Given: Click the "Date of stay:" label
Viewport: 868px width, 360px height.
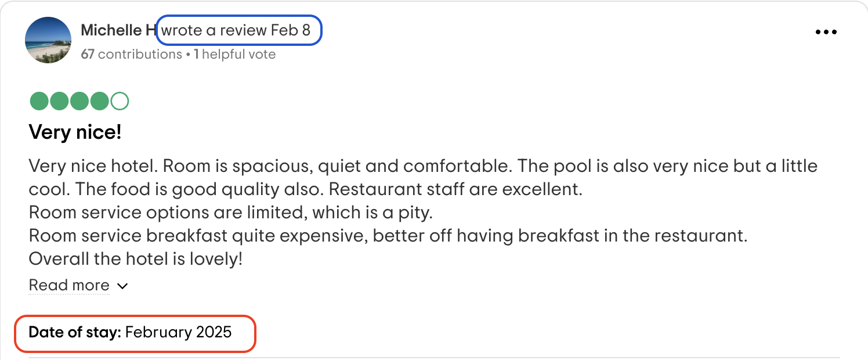Looking at the screenshot, I should point(75,332).
